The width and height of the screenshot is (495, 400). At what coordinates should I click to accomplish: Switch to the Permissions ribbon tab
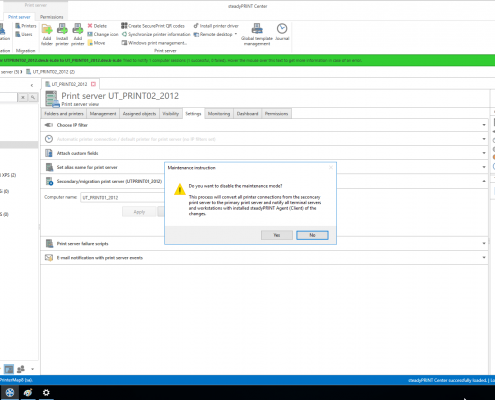point(52,17)
